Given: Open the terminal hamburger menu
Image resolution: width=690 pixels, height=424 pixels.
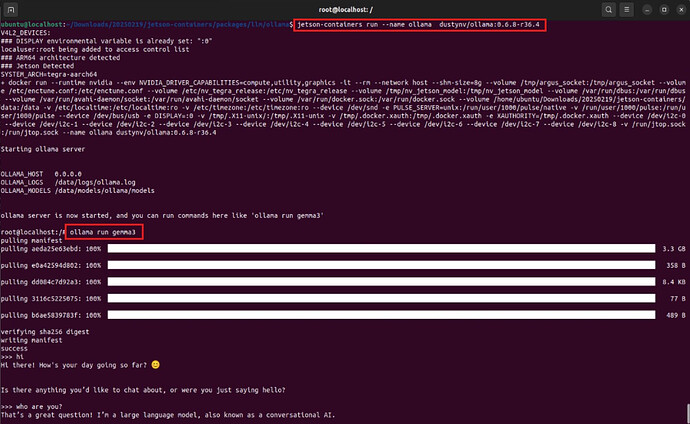Looking at the screenshot, I should coord(627,9).
